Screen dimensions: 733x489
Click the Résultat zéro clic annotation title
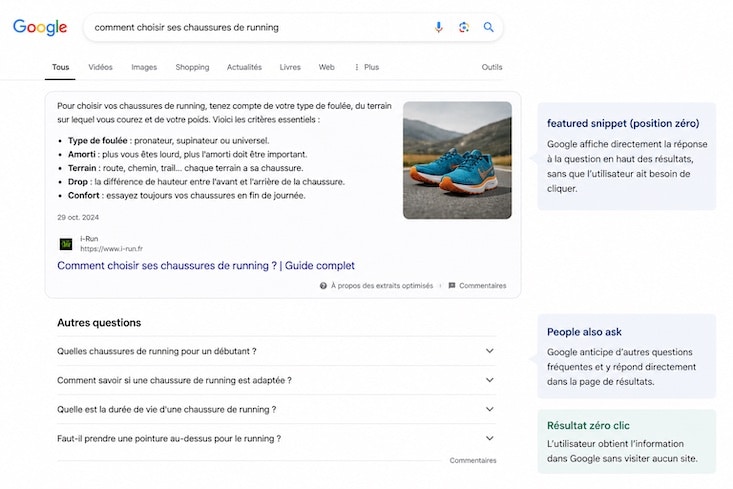coord(588,425)
